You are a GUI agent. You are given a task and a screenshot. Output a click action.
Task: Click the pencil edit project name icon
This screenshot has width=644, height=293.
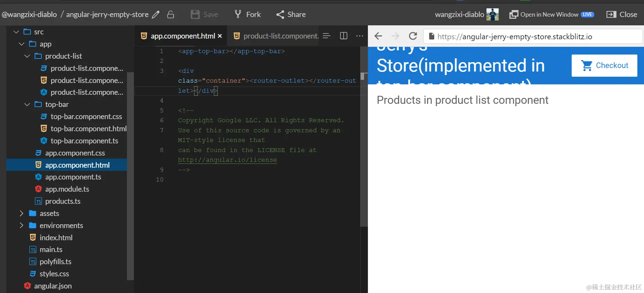pos(156,15)
